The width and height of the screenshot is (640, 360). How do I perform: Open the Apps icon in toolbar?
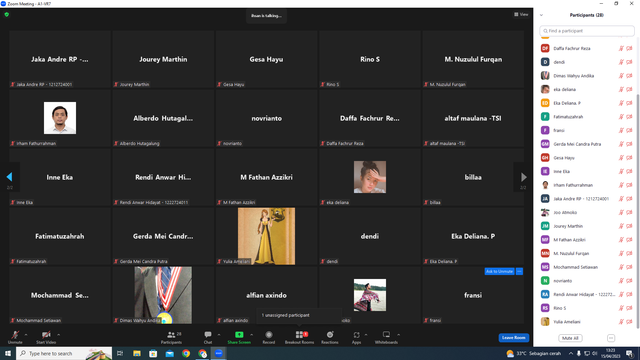356,335
